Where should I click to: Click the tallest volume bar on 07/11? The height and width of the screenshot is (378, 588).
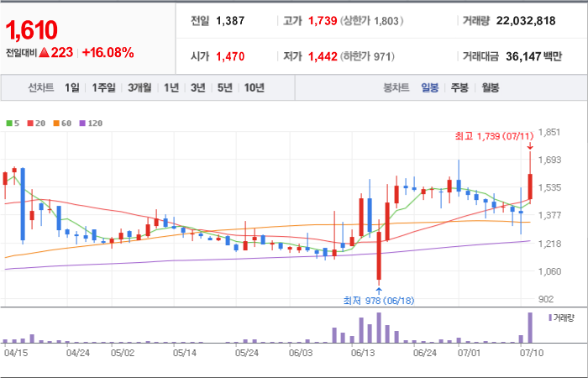(x=530, y=328)
